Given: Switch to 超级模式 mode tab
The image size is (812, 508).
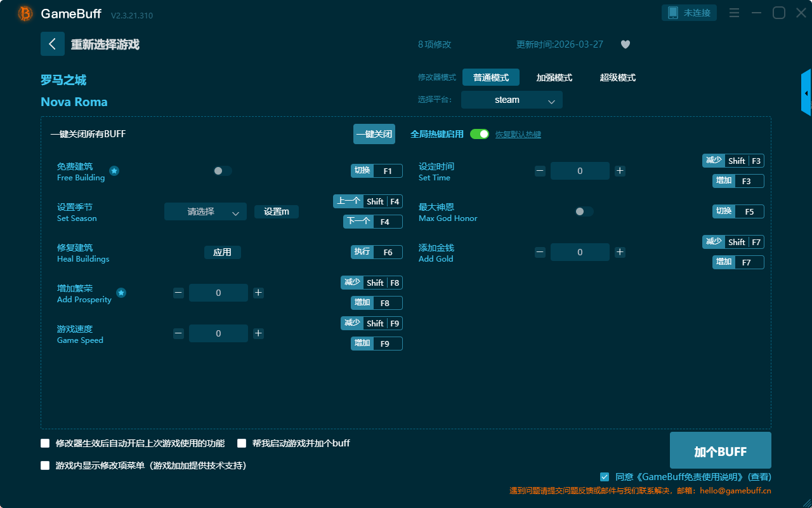Looking at the screenshot, I should click(617, 77).
